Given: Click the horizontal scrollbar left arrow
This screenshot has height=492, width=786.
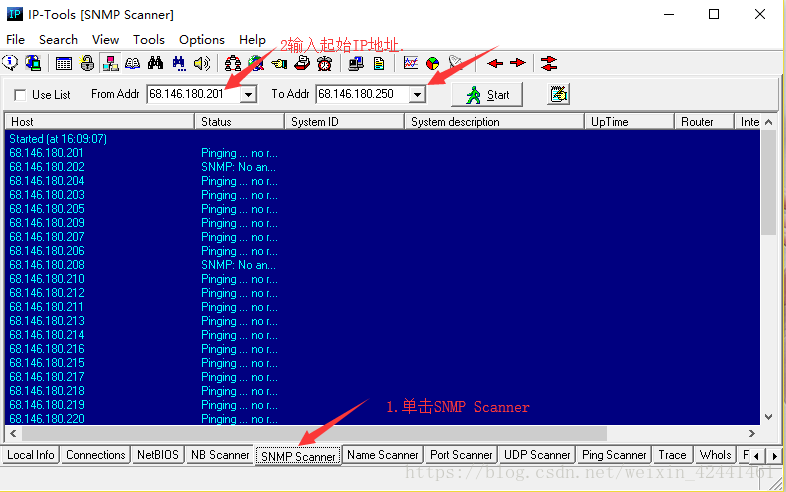Looking at the screenshot, I should (13, 433).
